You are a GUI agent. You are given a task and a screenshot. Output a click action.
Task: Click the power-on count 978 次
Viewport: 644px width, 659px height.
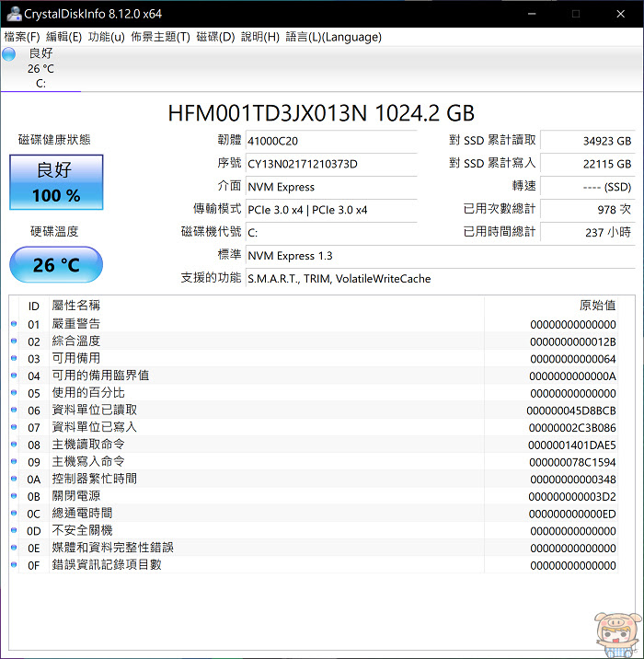coord(587,210)
